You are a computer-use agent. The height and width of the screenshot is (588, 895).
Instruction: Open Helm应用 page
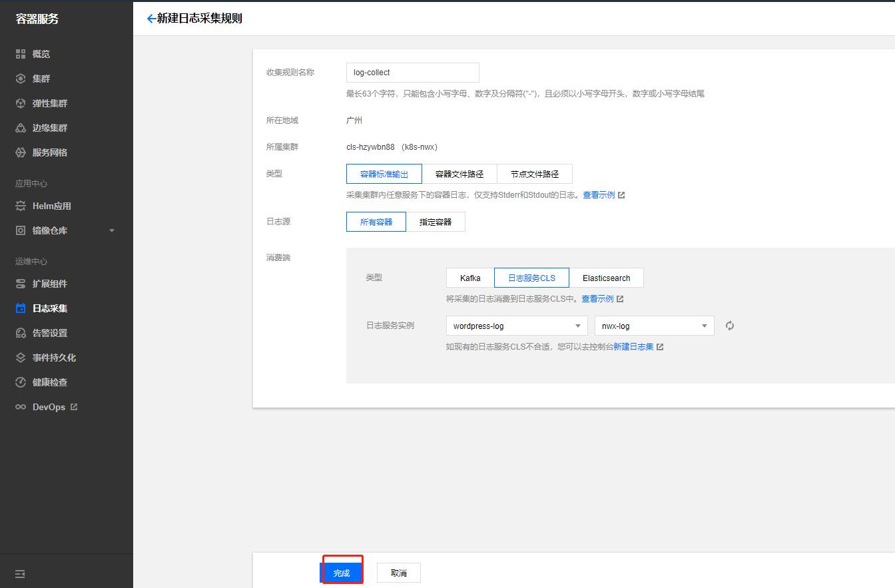click(x=52, y=206)
